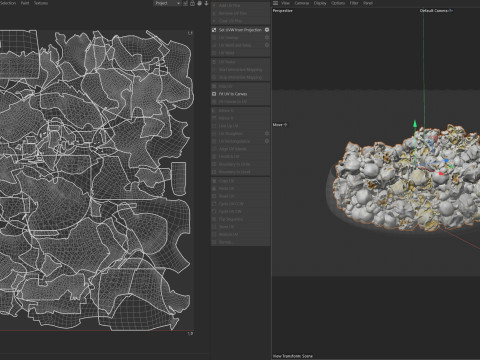Open the viewport View menu

click(286, 3)
